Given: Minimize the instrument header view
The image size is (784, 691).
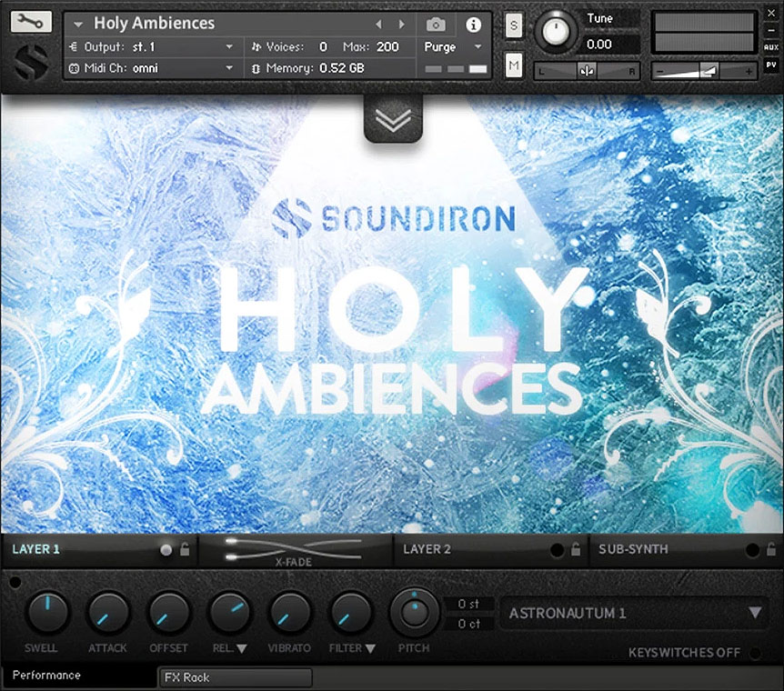Looking at the screenshot, I should click(771, 31).
